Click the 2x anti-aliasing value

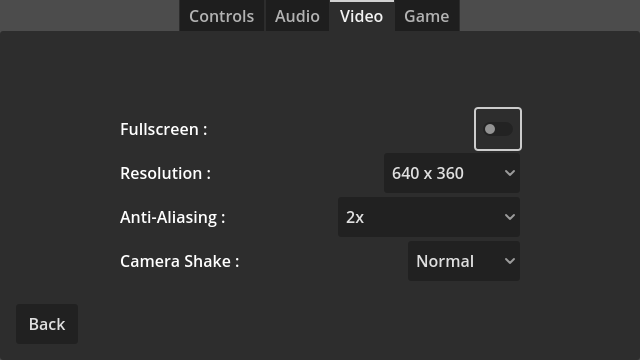click(x=355, y=218)
